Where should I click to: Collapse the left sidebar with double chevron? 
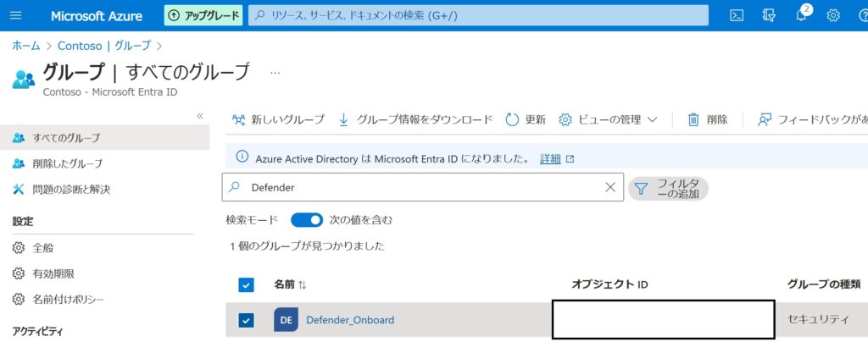pyautogui.click(x=200, y=116)
